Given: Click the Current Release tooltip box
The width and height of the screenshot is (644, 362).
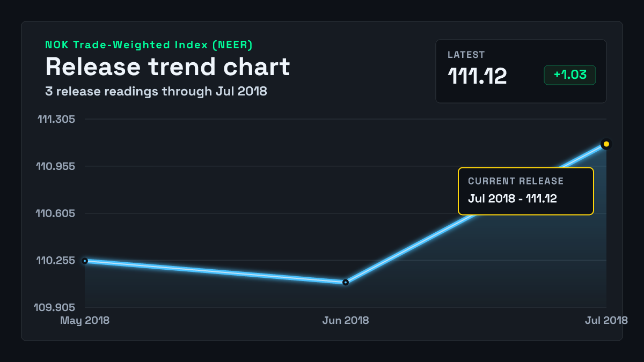Looking at the screenshot, I should click(x=526, y=191).
